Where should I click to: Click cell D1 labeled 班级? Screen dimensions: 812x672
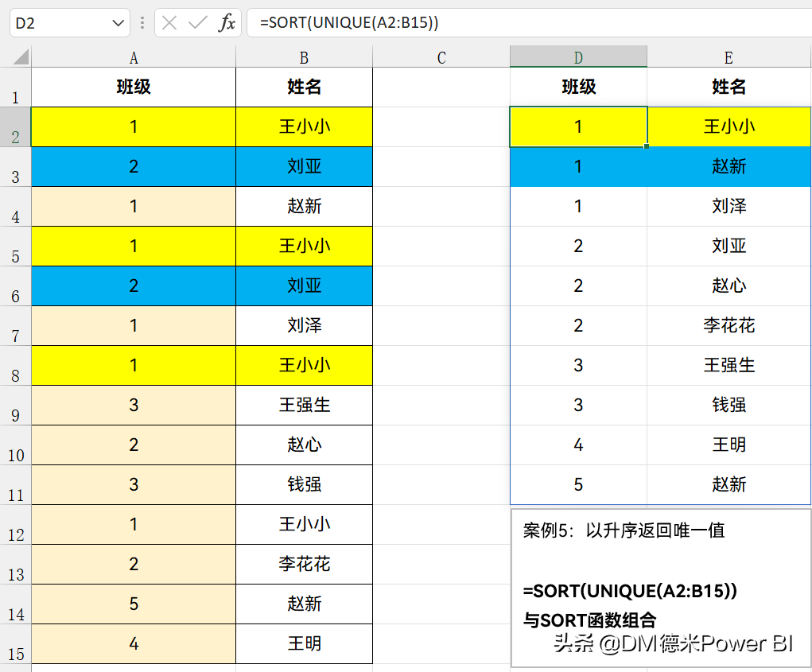(x=578, y=87)
